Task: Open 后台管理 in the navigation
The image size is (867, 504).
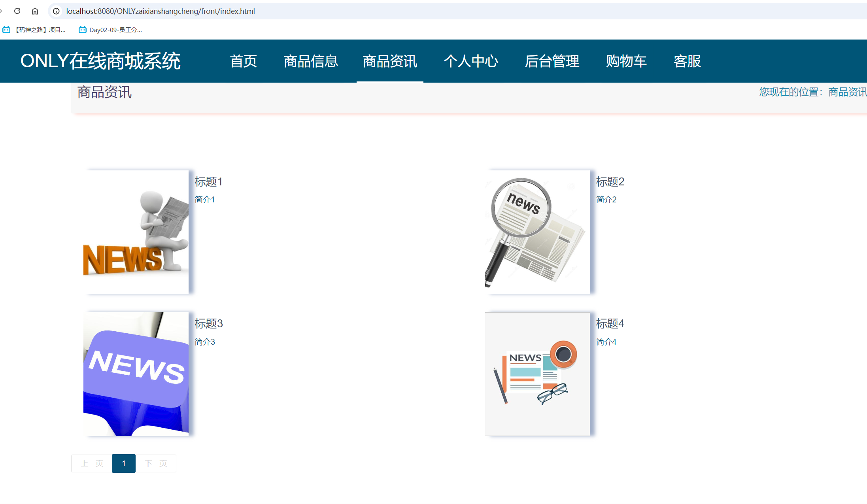Action: coord(552,61)
